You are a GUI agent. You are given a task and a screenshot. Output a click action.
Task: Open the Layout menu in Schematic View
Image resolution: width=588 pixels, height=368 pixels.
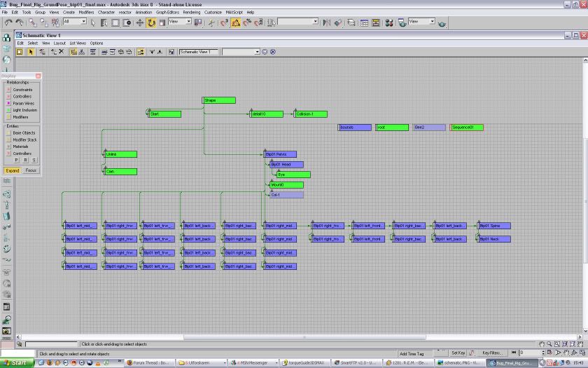[59, 43]
